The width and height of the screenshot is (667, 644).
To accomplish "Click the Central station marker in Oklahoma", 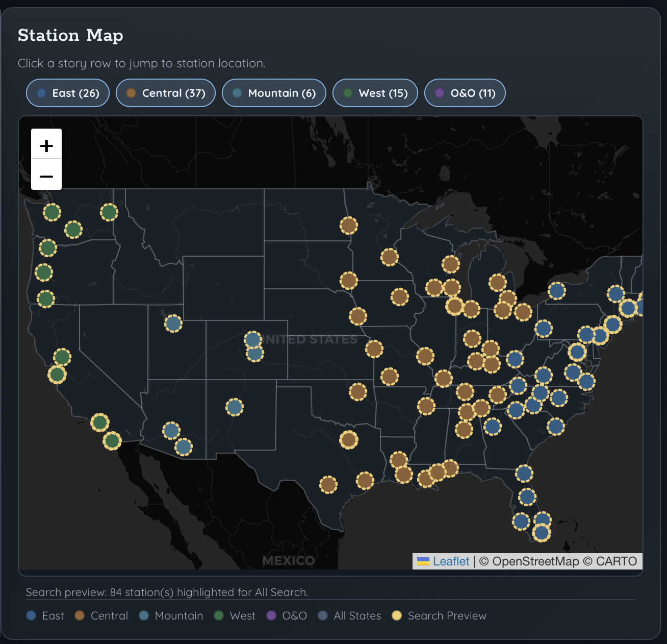I will [358, 392].
